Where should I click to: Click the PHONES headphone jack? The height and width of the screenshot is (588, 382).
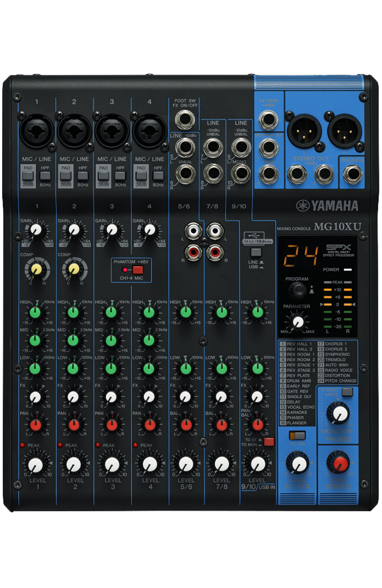352,174
